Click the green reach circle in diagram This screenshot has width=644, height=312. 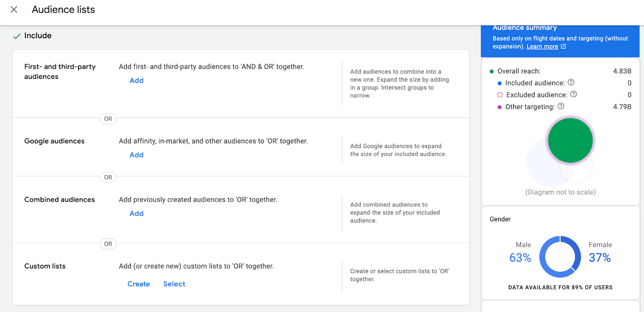(570, 141)
